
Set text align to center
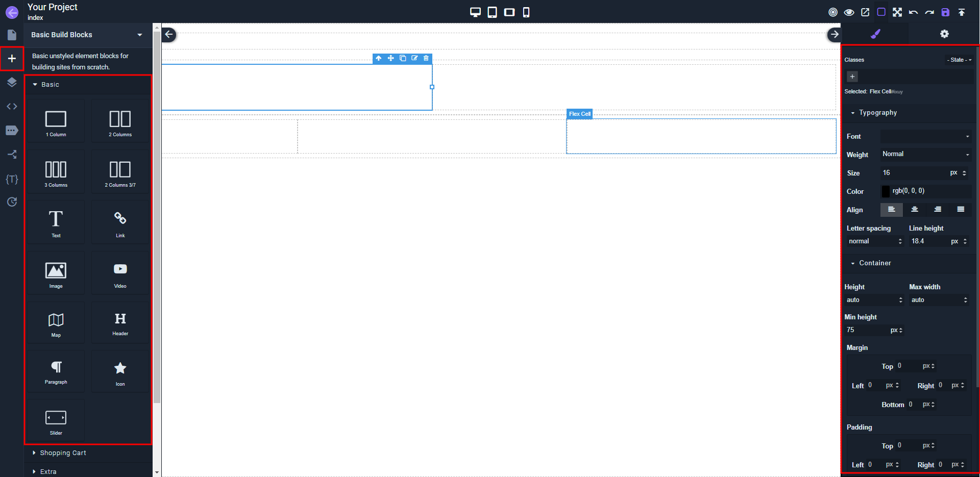915,210
